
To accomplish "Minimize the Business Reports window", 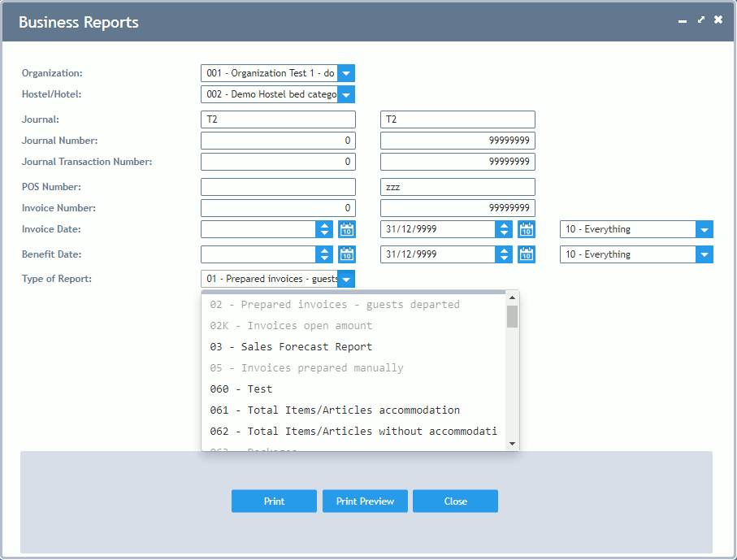I will [683, 20].
